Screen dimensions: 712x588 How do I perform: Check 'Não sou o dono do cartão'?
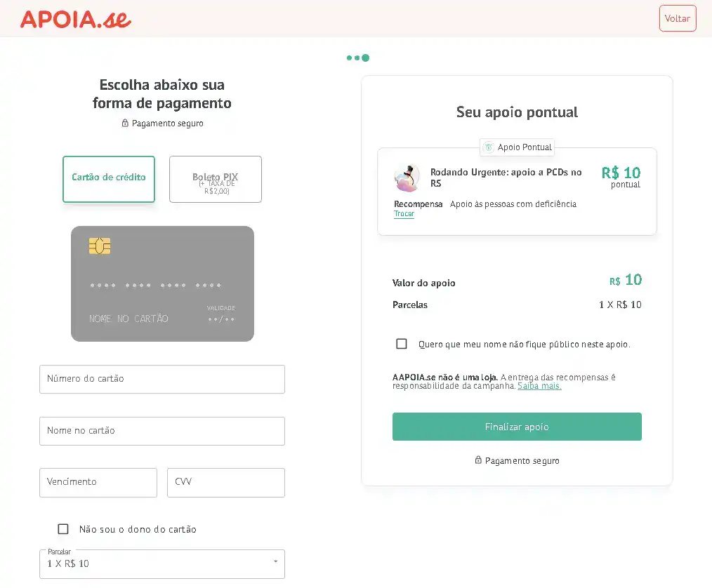tap(63, 529)
